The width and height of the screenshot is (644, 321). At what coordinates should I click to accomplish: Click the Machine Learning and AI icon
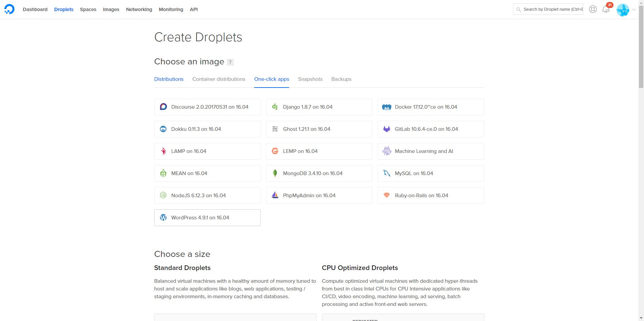[387, 151]
